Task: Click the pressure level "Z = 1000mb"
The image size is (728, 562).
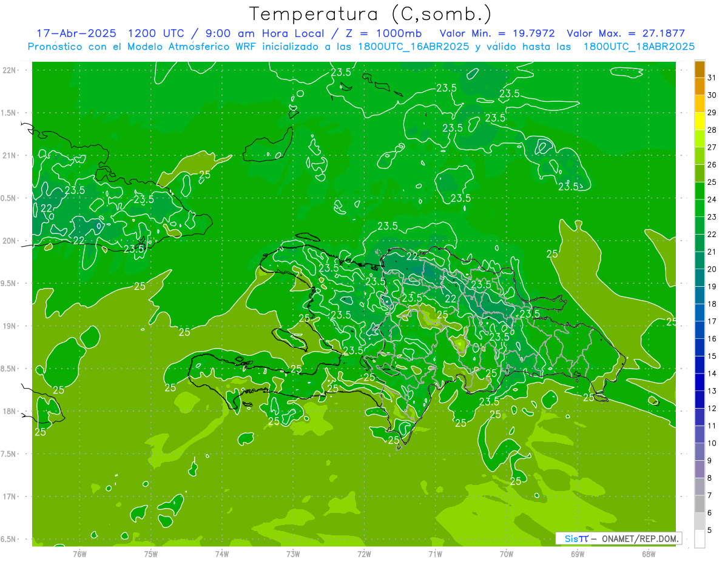Action: click(383, 33)
